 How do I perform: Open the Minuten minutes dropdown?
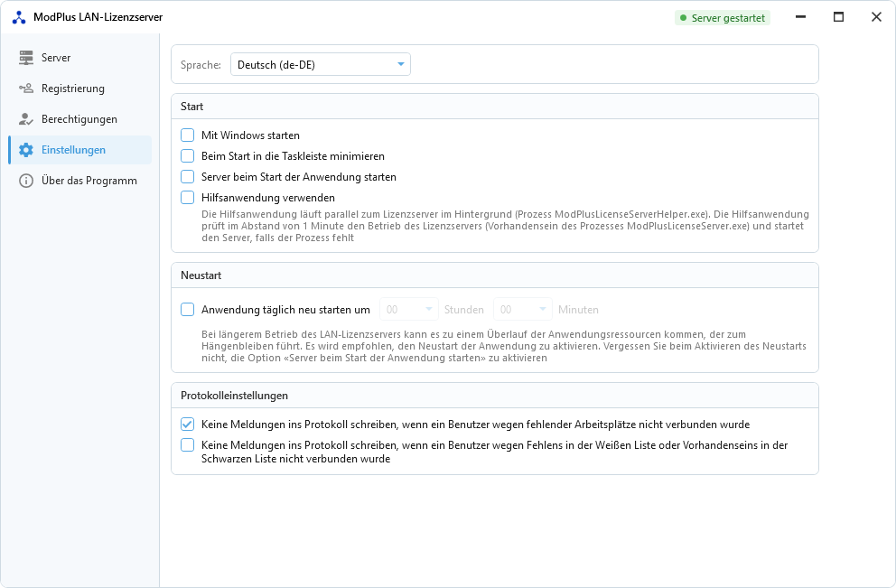[523, 310]
